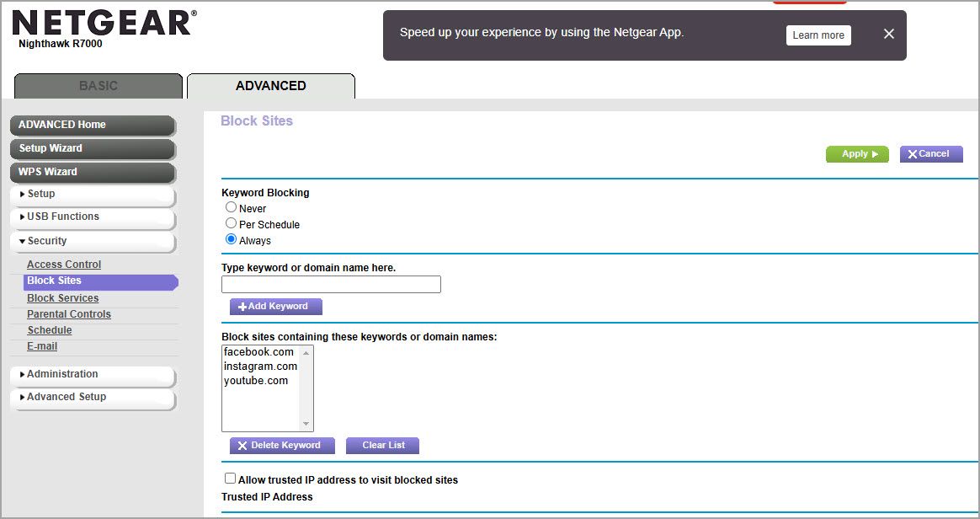Image resolution: width=980 pixels, height=519 pixels.
Task: Switch to the BASIC tab
Action: click(98, 85)
